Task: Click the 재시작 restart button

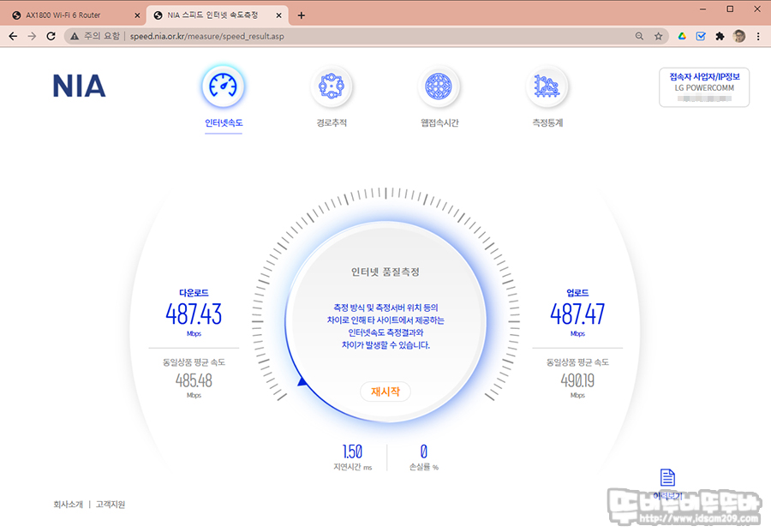Action: 385,392
